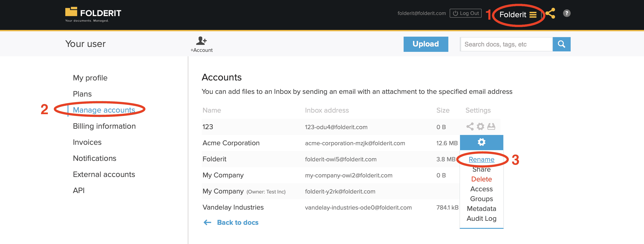Click the folderit@folderit.com user email
The height and width of the screenshot is (244, 644).
point(421,13)
